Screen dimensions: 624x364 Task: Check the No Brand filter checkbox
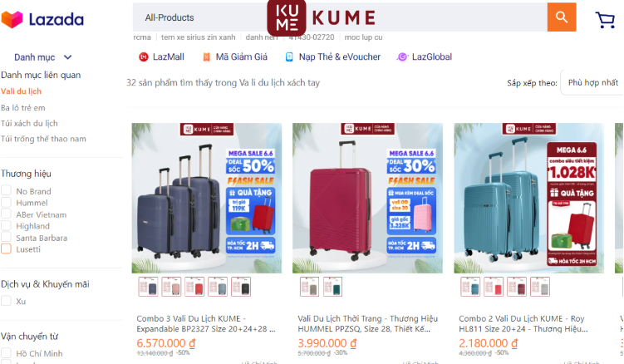7,190
